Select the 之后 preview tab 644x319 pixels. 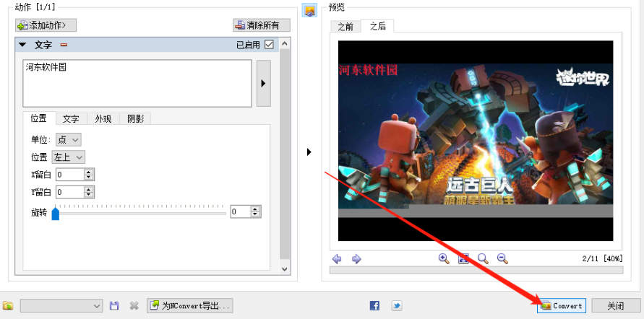(377, 26)
